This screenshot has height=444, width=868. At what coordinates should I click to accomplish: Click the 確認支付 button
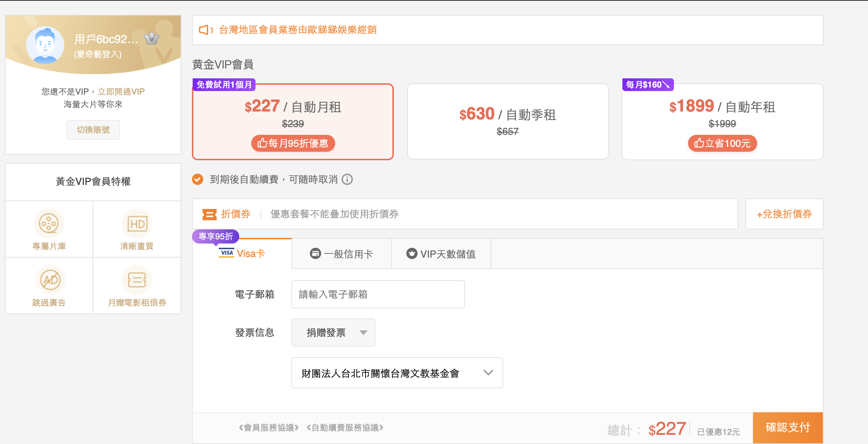(x=788, y=427)
